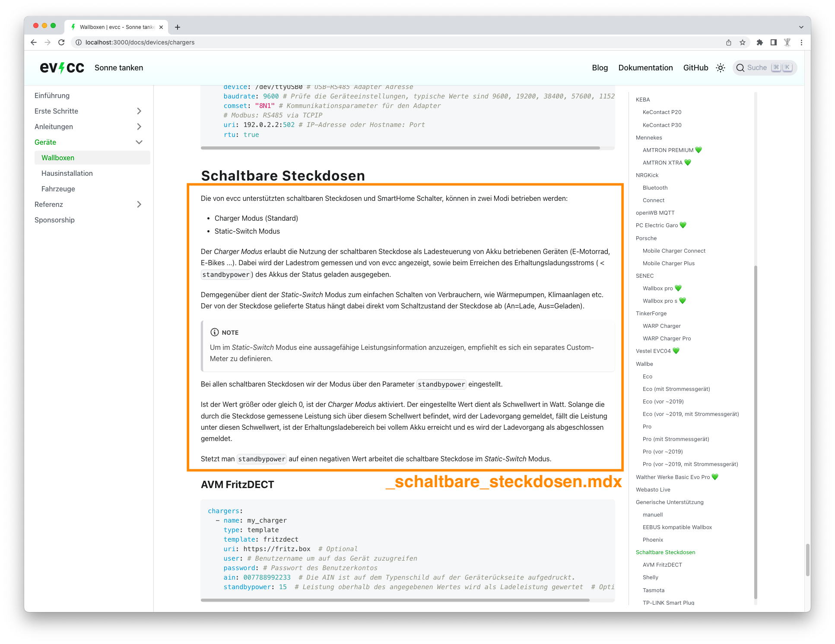Click the site info icon in address bar
The image size is (835, 644).
tap(79, 42)
